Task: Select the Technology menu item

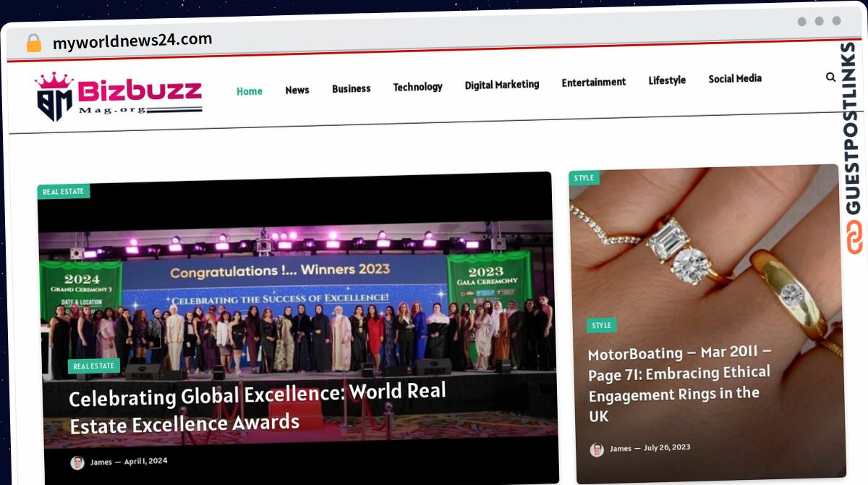Action: tap(418, 87)
